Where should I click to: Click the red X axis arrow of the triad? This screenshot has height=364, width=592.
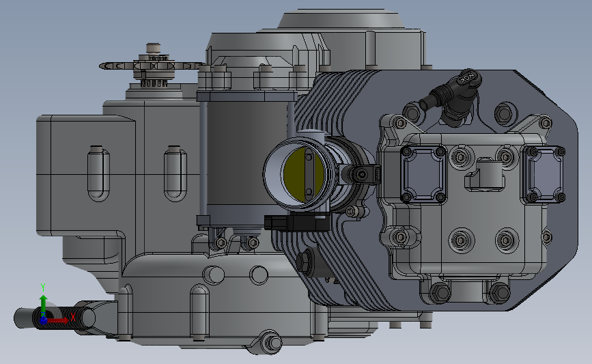57,320
